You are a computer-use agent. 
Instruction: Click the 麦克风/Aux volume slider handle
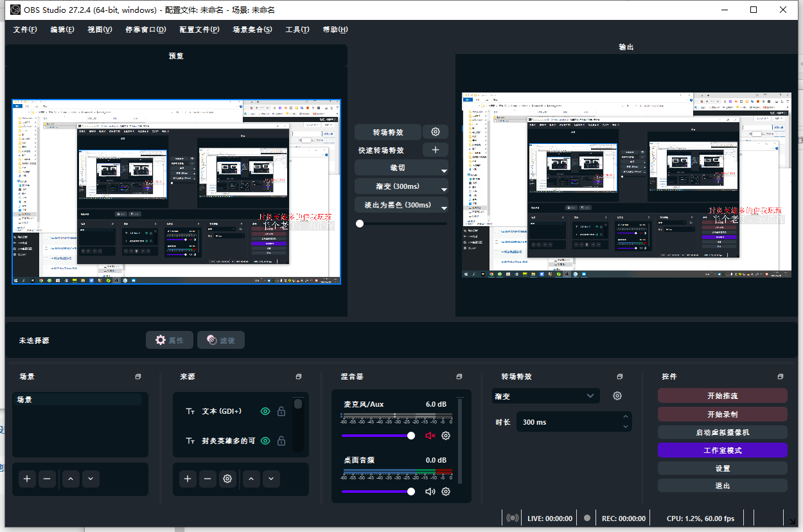pyautogui.click(x=411, y=436)
